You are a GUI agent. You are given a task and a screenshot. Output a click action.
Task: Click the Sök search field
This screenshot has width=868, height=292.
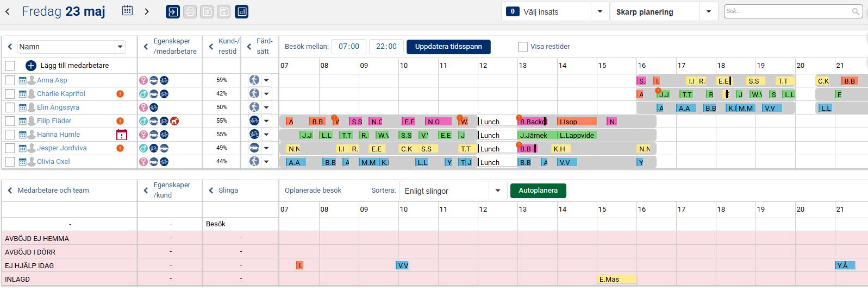[x=788, y=11]
